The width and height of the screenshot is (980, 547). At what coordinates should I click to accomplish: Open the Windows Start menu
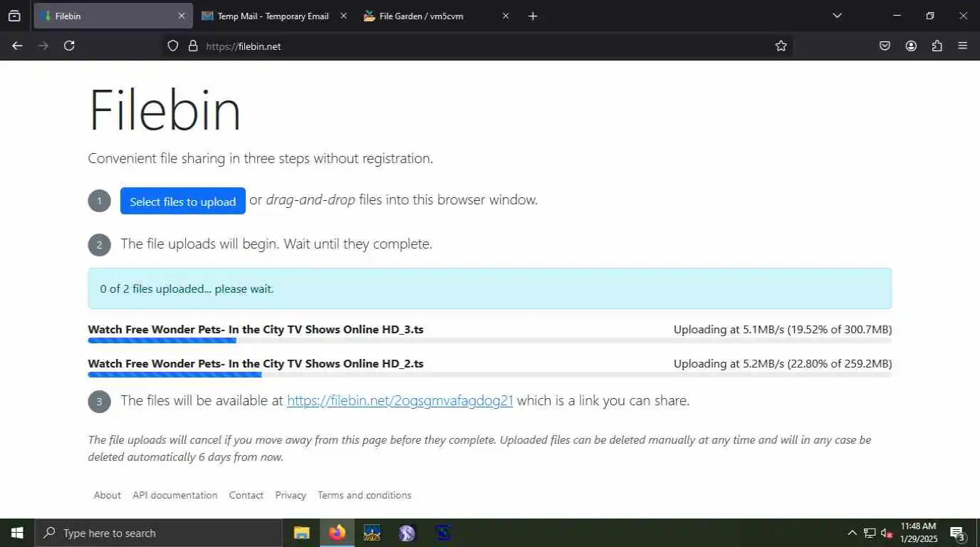pos(17,533)
